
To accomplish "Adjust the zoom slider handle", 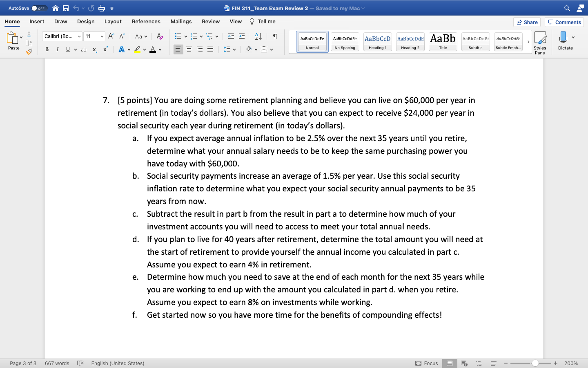I will [x=535, y=363].
